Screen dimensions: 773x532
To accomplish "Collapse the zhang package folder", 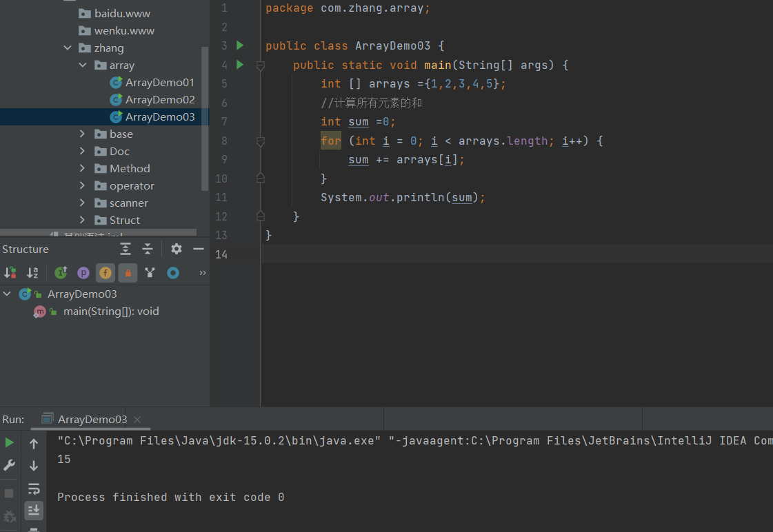I will coord(68,48).
